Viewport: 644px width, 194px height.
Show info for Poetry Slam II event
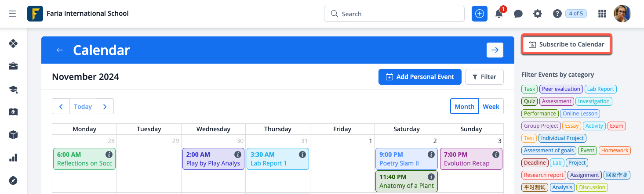pyautogui.click(x=431, y=154)
